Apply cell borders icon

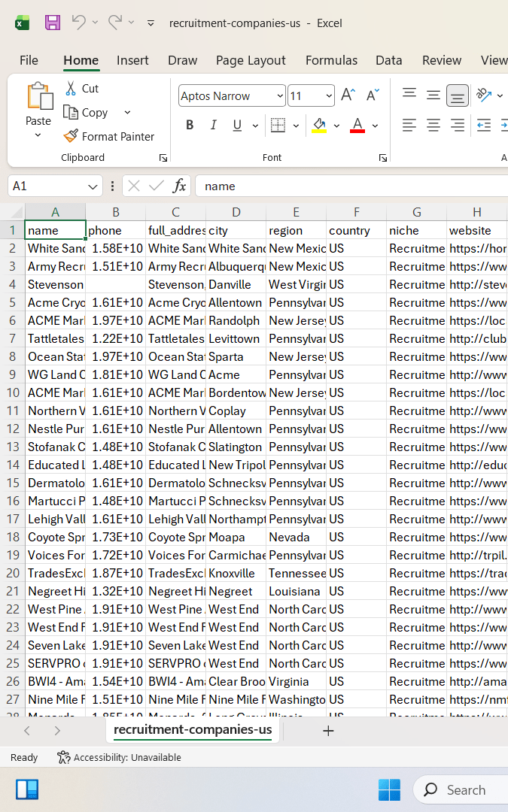pyautogui.click(x=278, y=125)
